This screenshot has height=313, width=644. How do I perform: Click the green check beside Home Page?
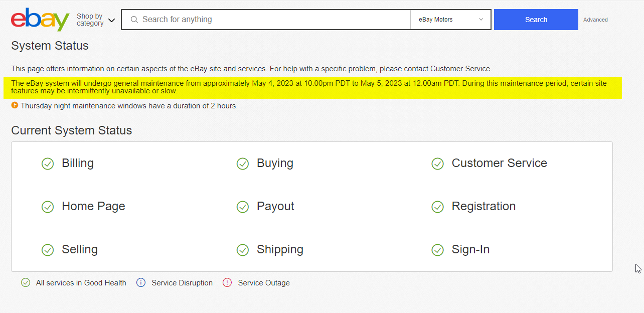pyautogui.click(x=48, y=207)
